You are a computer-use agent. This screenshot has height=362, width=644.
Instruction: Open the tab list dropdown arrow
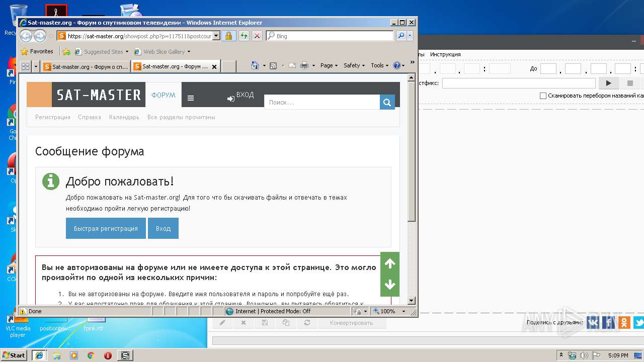pos(36,66)
